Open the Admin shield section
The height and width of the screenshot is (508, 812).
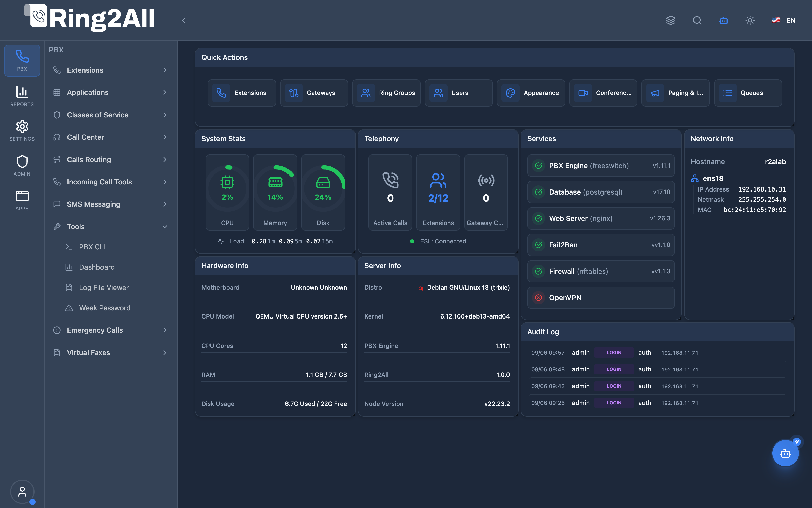tap(22, 166)
